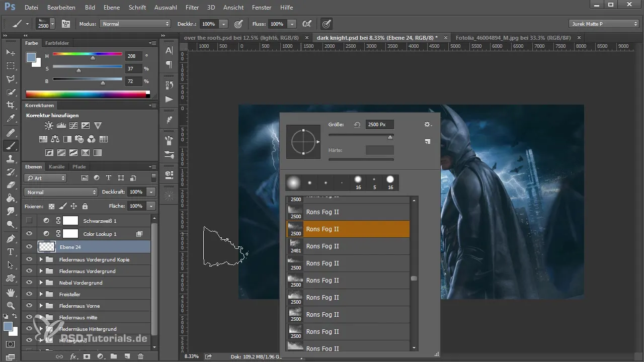
Task: Adjust the brush Größe slider
Action: coord(361,135)
